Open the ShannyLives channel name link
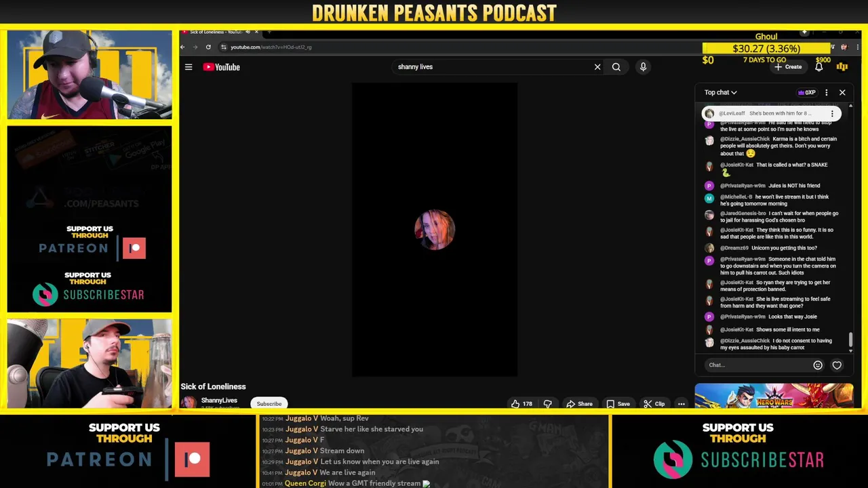 pyautogui.click(x=219, y=401)
